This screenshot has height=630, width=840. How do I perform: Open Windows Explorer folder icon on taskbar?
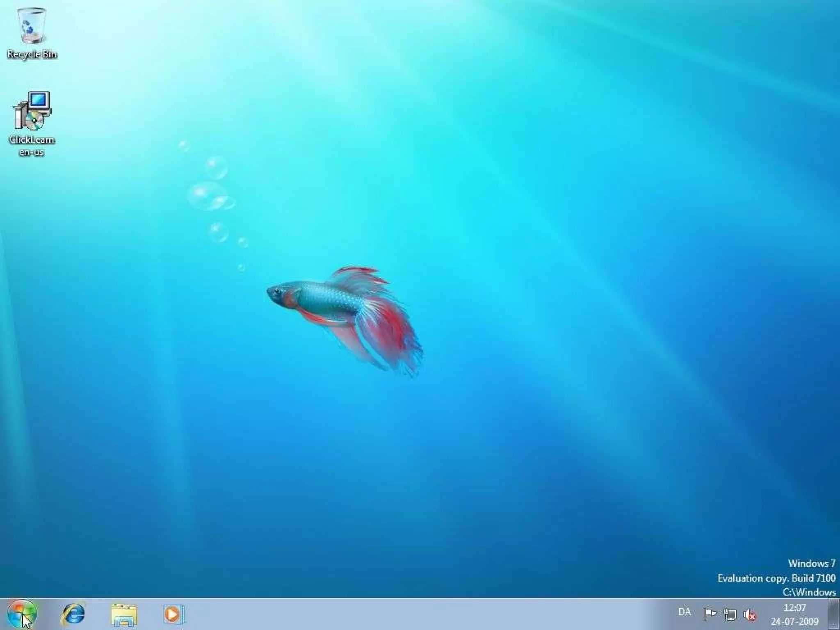pyautogui.click(x=124, y=614)
